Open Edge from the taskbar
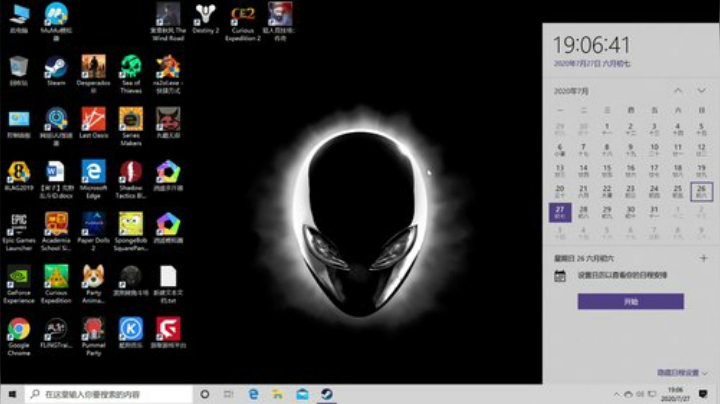Viewport: 720px width, 404px height. click(253, 394)
